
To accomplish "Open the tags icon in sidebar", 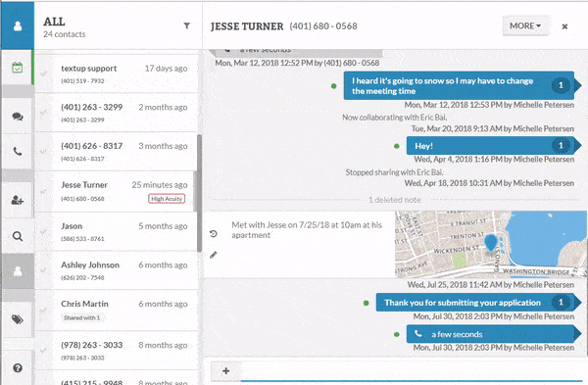I will point(18,319).
